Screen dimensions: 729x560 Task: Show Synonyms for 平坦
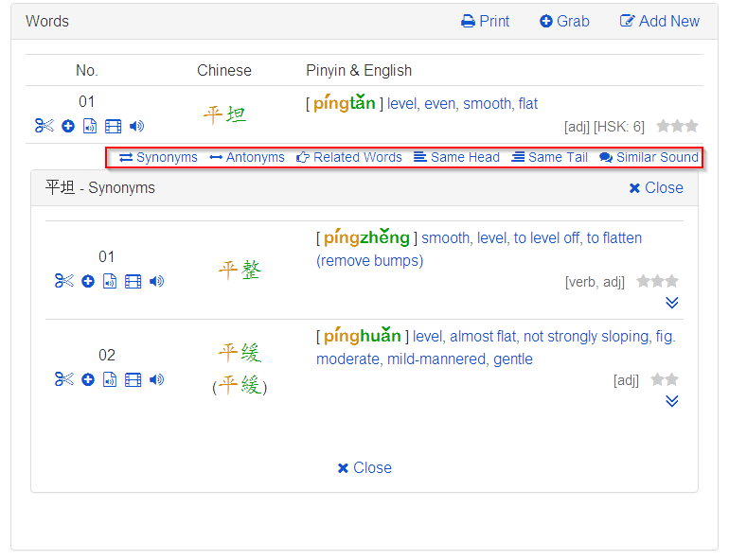(x=158, y=157)
